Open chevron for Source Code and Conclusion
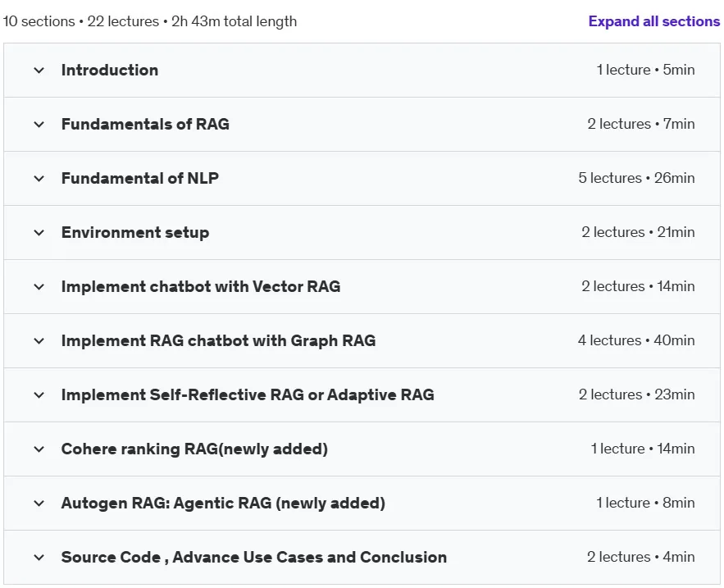This screenshot has height=588, width=724. (x=39, y=558)
